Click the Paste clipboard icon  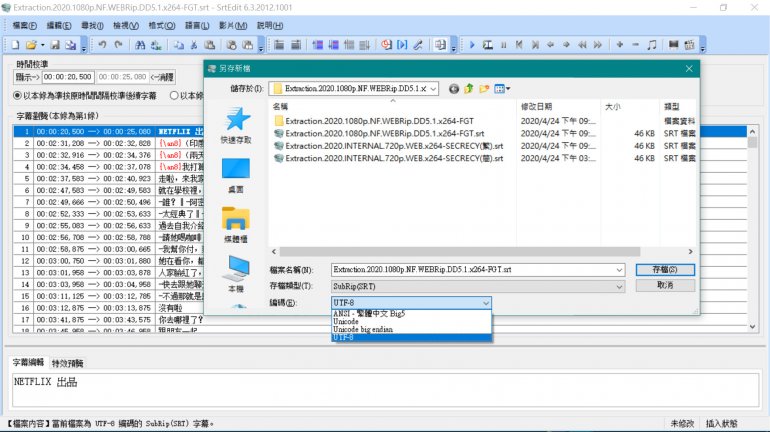[210, 45]
